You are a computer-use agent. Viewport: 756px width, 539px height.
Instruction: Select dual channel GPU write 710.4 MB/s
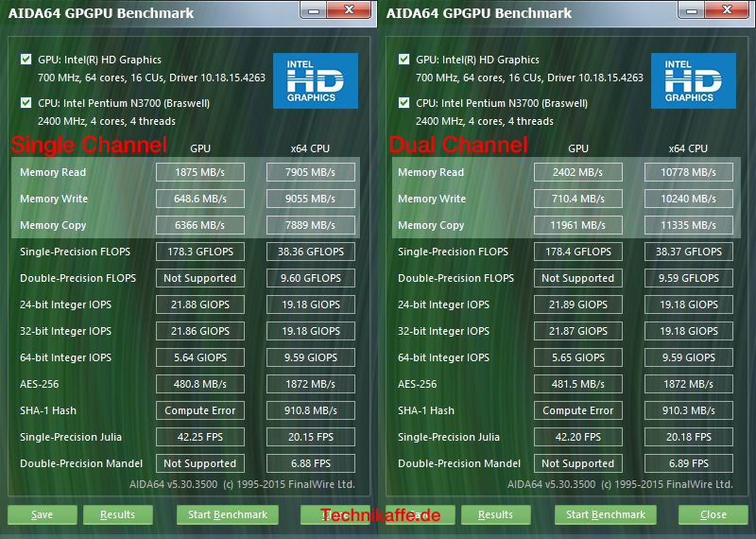pyautogui.click(x=578, y=199)
